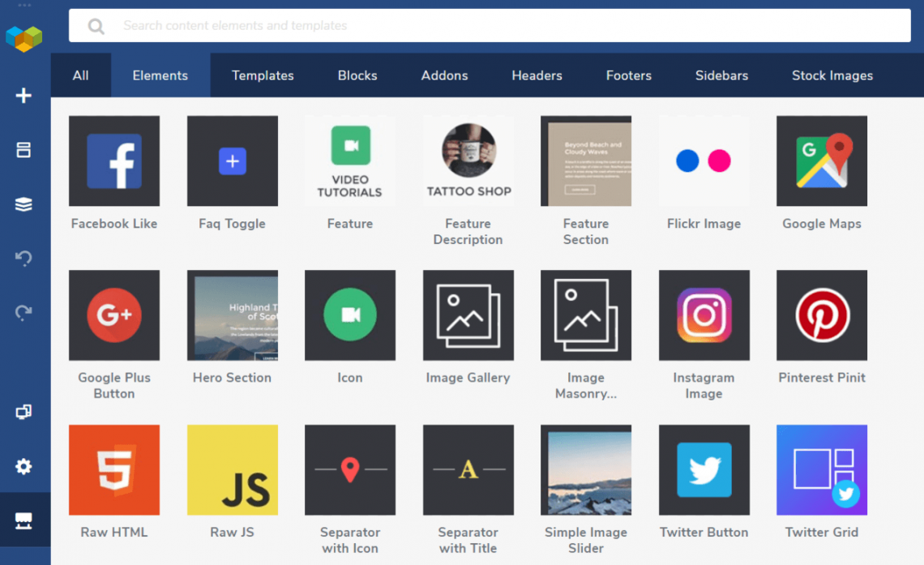This screenshot has width=924, height=565.
Task: Open the Add Element panel via plus icon
Action: click(24, 95)
